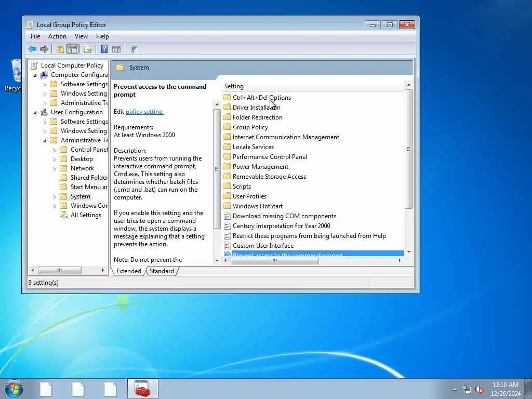Click the Forward arrow toolbar icon
Viewport: 532px width, 399px height.
44,49
